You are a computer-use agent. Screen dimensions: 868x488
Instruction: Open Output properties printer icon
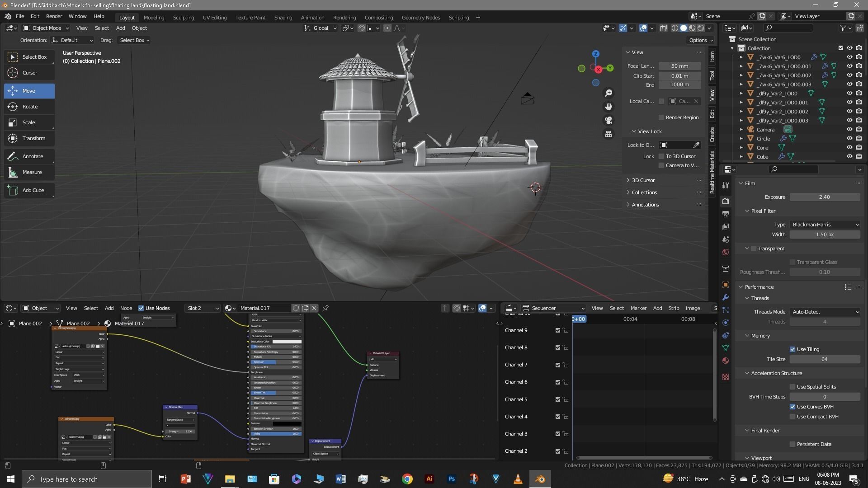click(726, 214)
